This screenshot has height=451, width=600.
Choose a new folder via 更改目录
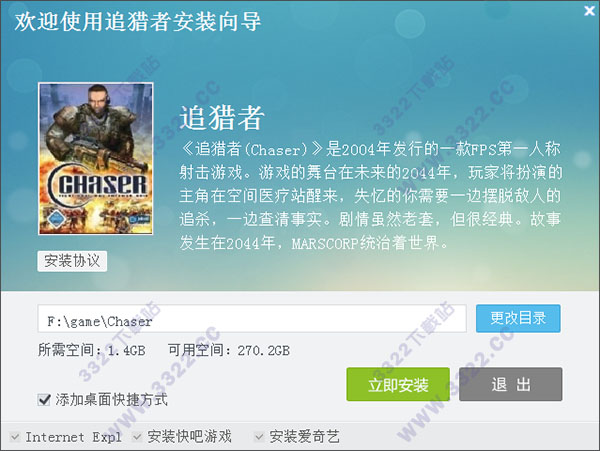[x=518, y=318]
